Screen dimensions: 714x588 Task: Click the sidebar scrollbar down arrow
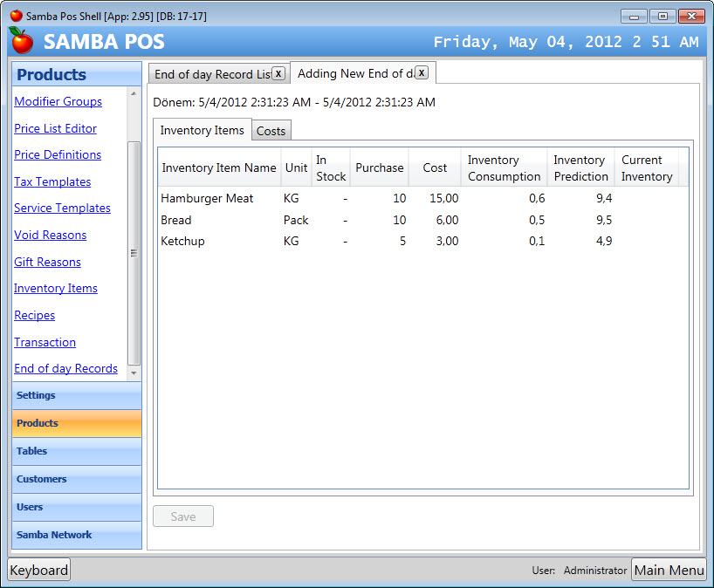point(134,373)
